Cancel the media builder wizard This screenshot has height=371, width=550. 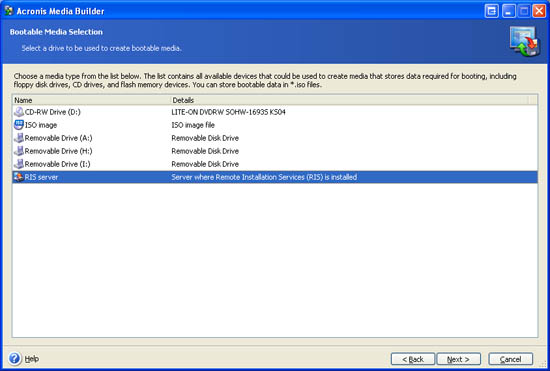pyautogui.click(x=511, y=359)
